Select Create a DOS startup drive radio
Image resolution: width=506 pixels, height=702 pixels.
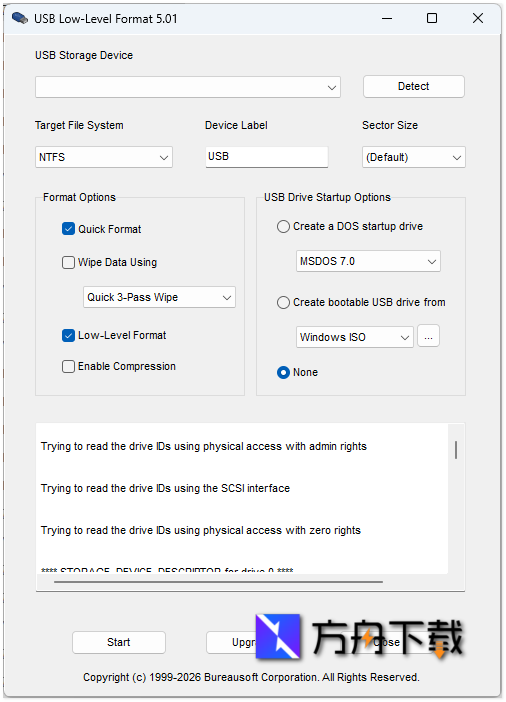pos(283,227)
